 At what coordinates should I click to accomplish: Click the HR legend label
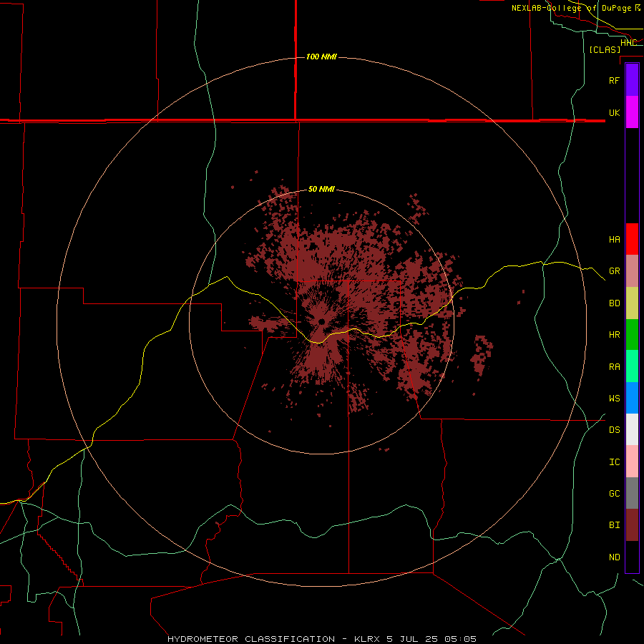pos(614,335)
